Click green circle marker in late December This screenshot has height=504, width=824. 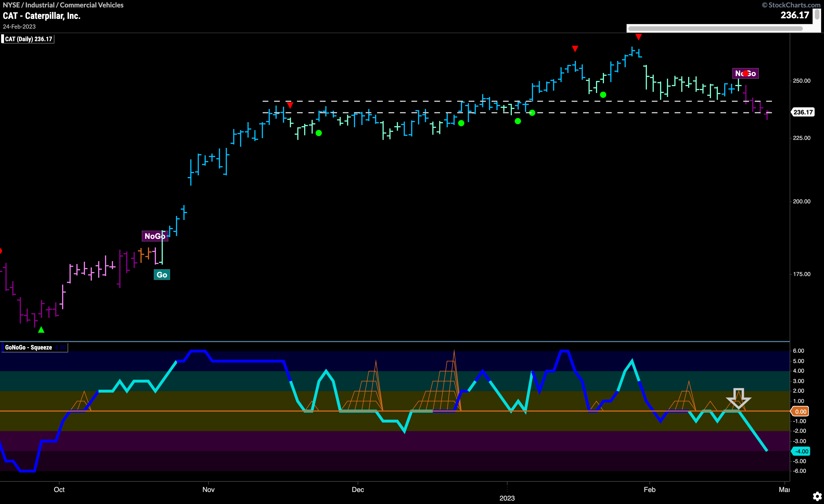461,123
